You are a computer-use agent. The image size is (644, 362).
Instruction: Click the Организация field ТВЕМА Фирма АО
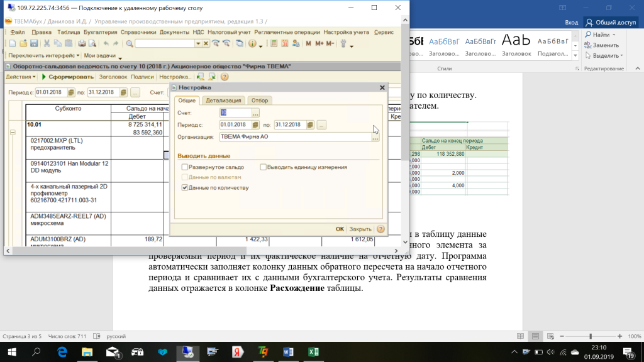(x=296, y=137)
